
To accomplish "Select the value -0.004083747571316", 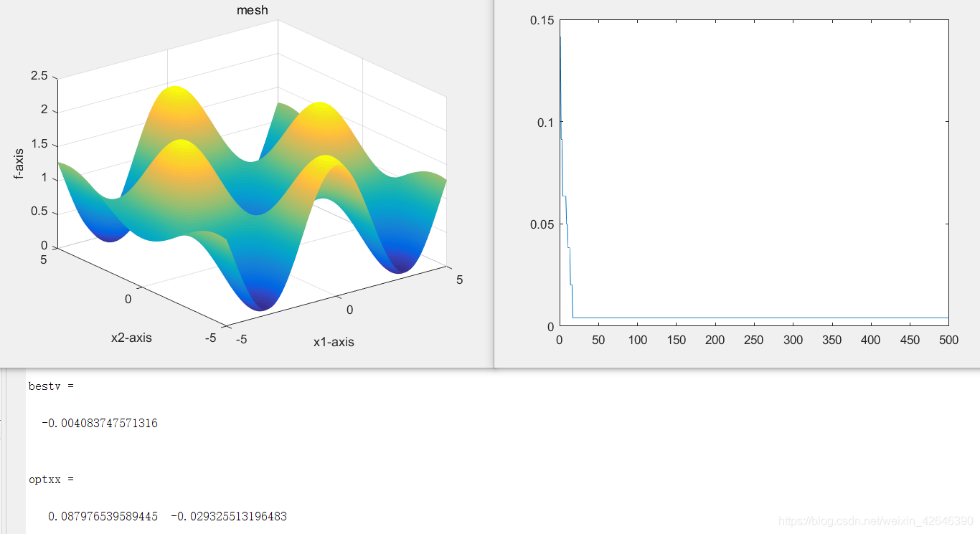I will pyautogui.click(x=100, y=424).
